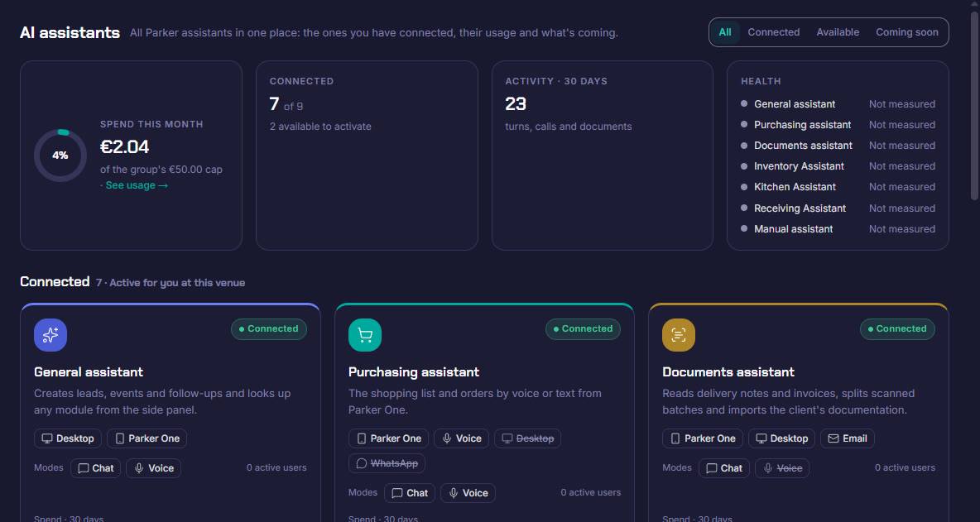Screen dimensions: 980x522
Task: Click Desktop chip on Documents assistant card
Action: [782, 438]
